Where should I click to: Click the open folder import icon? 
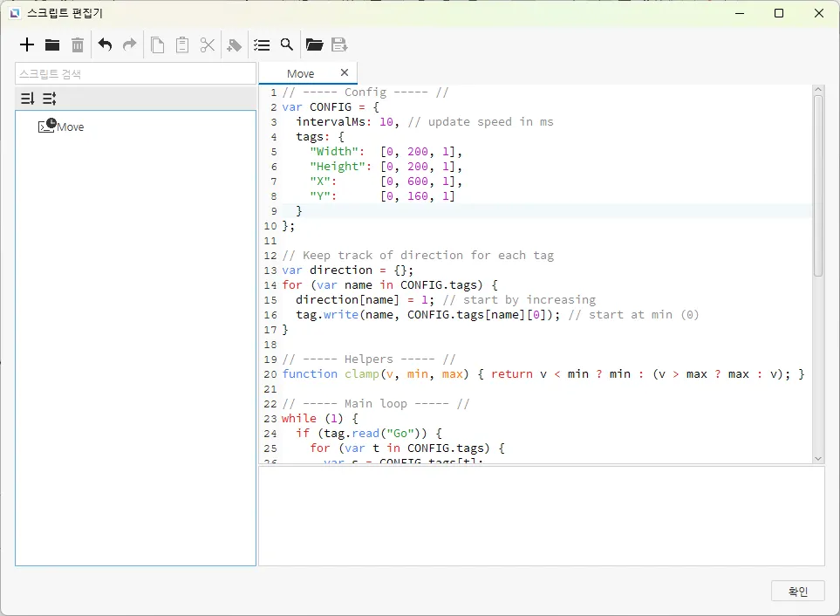(x=314, y=44)
